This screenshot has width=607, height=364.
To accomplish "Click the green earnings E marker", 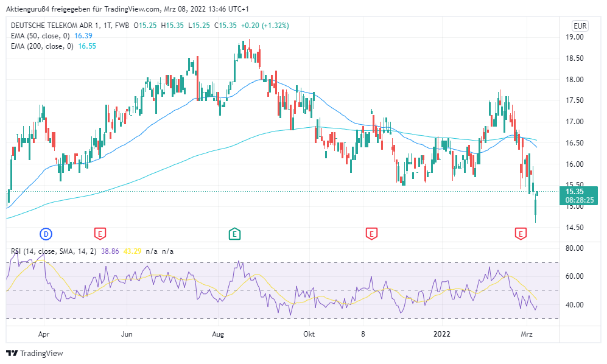I will point(234,234).
